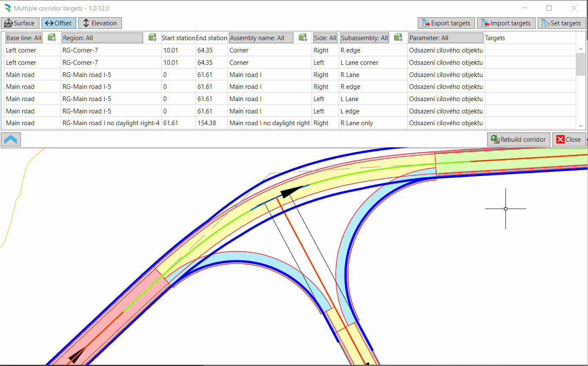Click the table scrollbar thumb

click(x=580, y=64)
